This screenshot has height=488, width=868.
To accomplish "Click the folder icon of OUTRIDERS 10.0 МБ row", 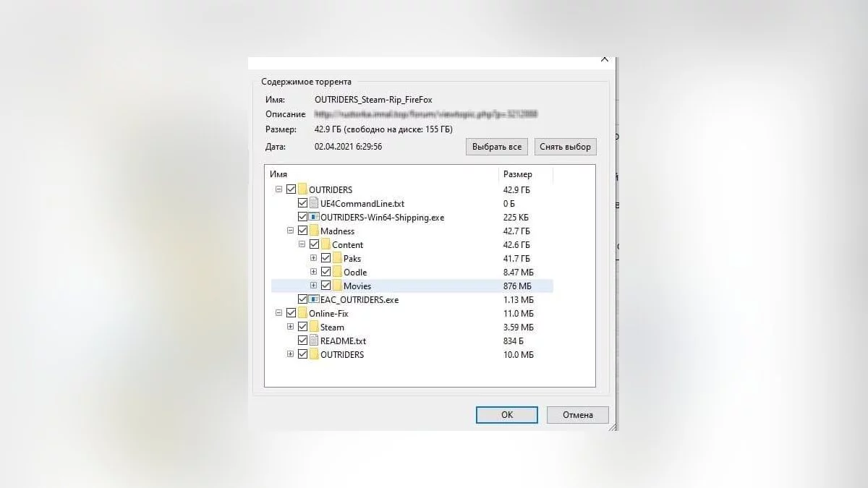I will pyautogui.click(x=314, y=354).
